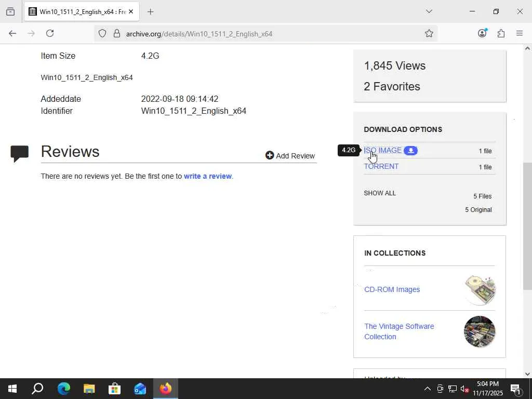Click the scrollbar up arrow
The width and height of the screenshot is (532, 399).
[x=527, y=48]
